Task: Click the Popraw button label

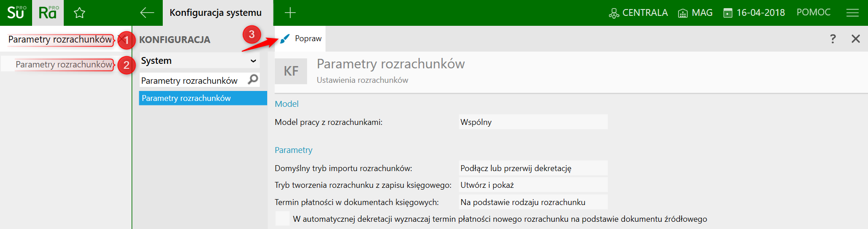Action: coord(308,38)
